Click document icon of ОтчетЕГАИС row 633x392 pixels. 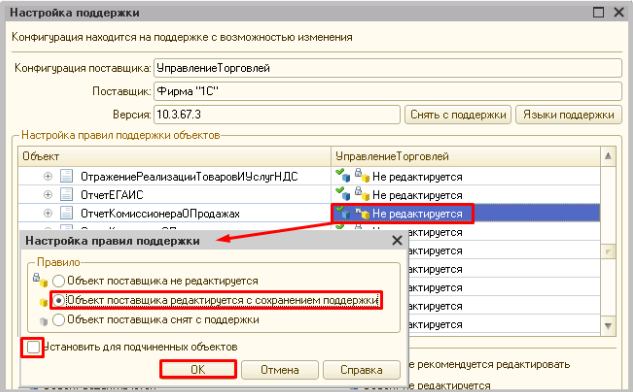pos(66,195)
